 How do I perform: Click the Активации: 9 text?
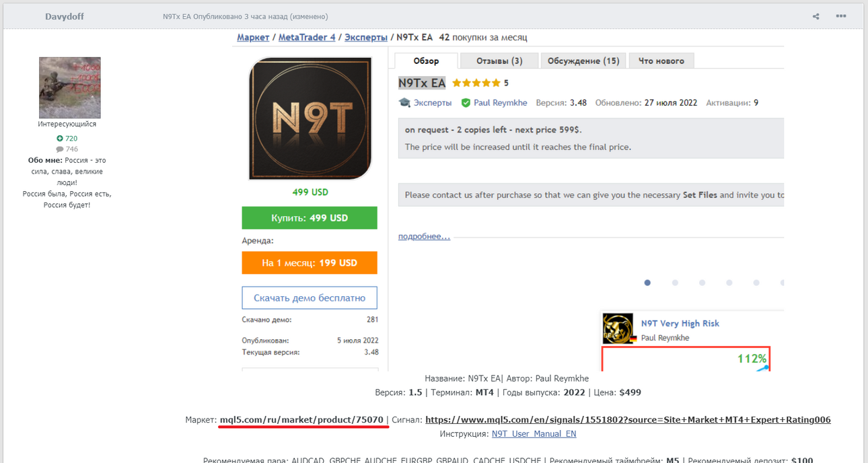coord(732,103)
